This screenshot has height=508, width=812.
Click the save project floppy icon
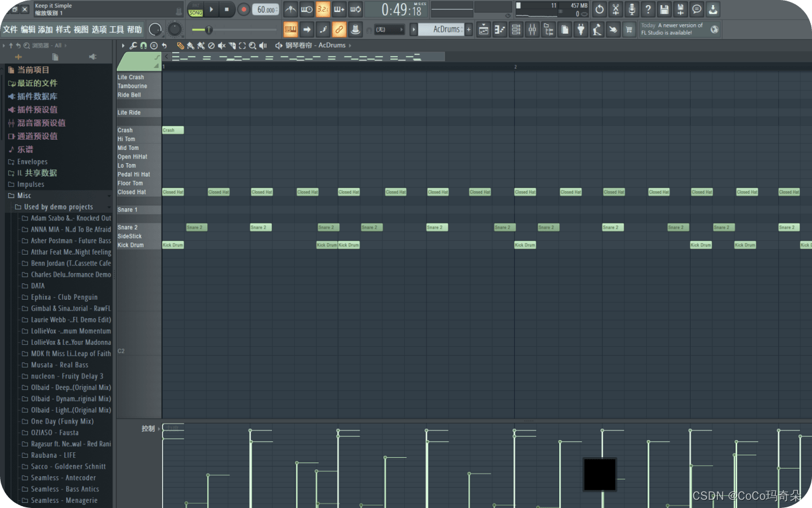(x=664, y=10)
